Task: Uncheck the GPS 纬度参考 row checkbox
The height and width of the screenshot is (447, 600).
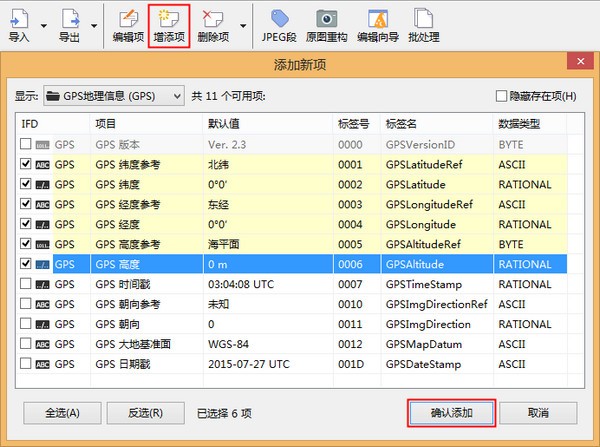Action: [x=26, y=164]
